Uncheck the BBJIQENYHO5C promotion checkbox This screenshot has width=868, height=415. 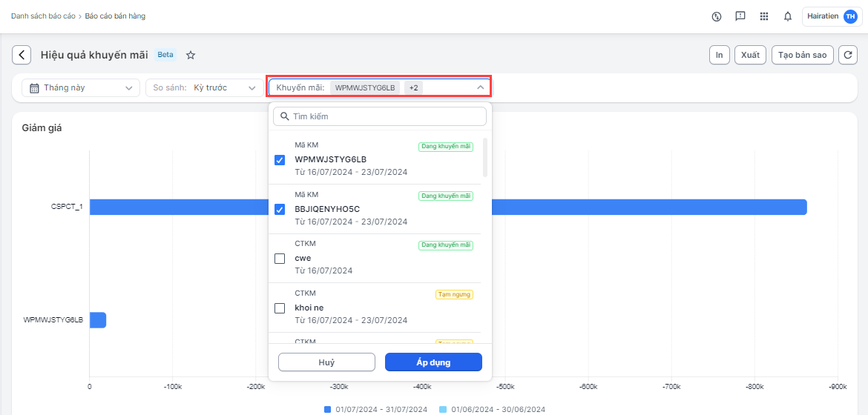coord(280,210)
